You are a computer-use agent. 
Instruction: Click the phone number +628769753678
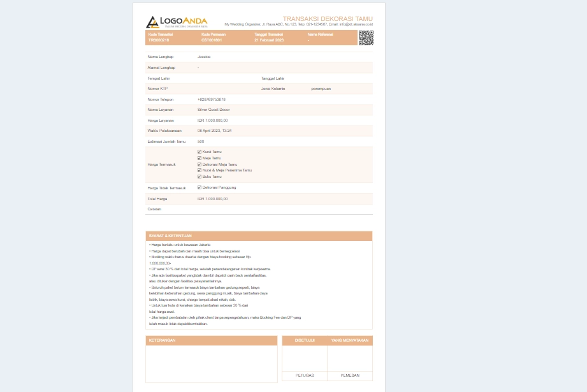[212, 99]
